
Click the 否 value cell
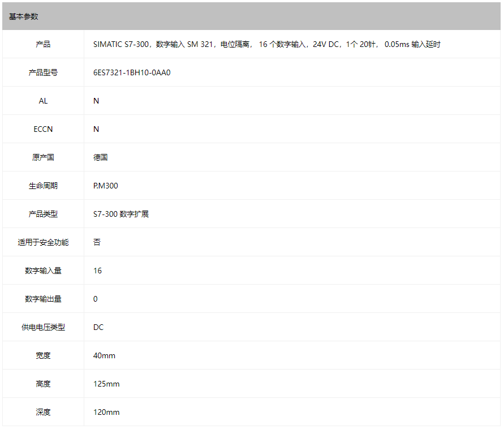(x=292, y=242)
